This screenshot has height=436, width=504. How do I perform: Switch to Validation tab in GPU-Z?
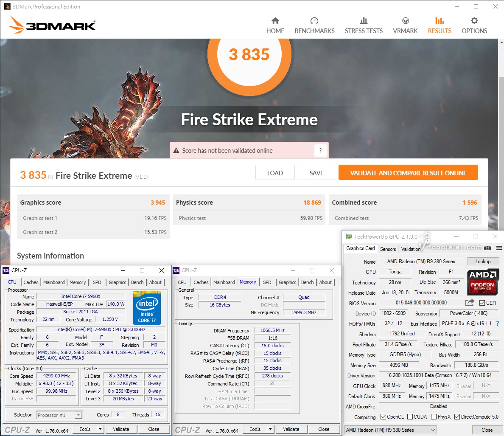pos(411,249)
